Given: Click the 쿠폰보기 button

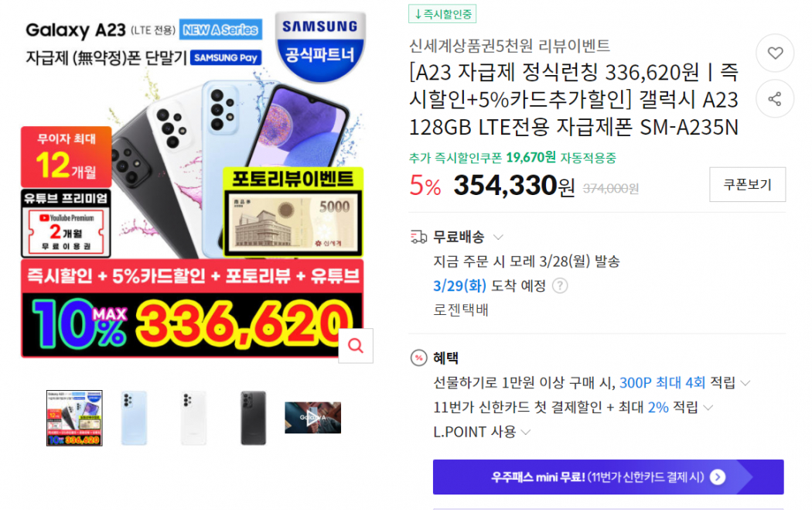Looking at the screenshot, I should pos(747,184).
